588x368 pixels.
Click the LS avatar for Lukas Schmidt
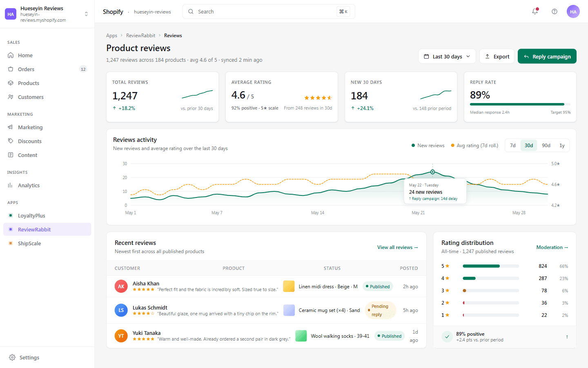pos(121,310)
